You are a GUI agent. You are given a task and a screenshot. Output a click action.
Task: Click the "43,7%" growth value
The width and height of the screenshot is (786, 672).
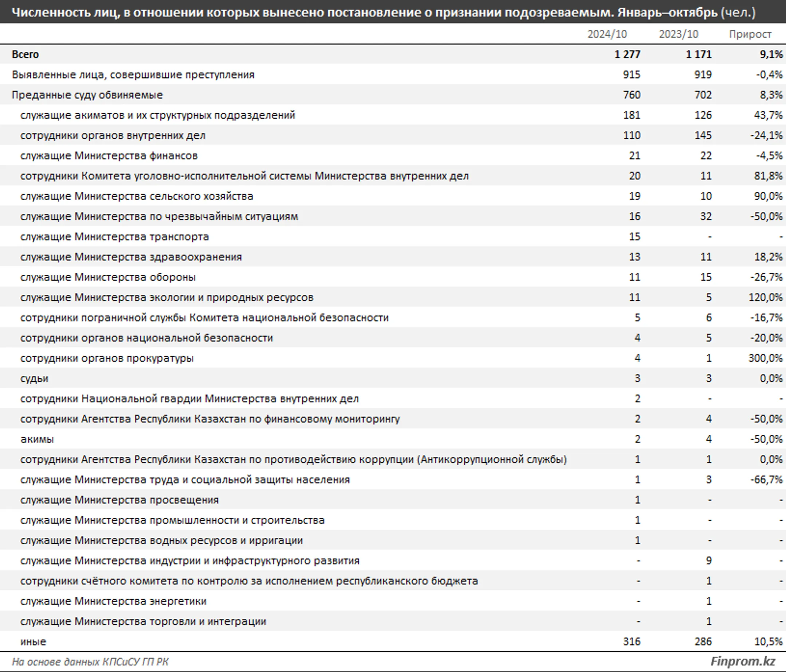click(x=768, y=115)
